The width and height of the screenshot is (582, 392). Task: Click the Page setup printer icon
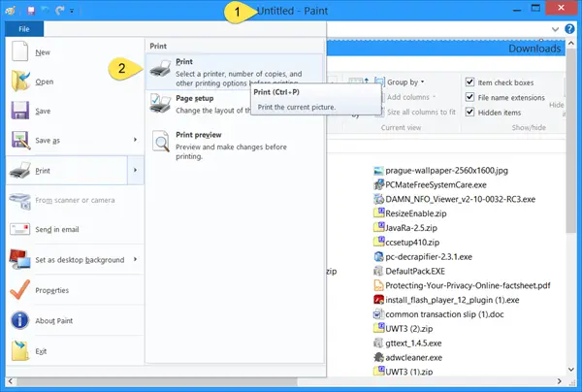coord(160,103)
